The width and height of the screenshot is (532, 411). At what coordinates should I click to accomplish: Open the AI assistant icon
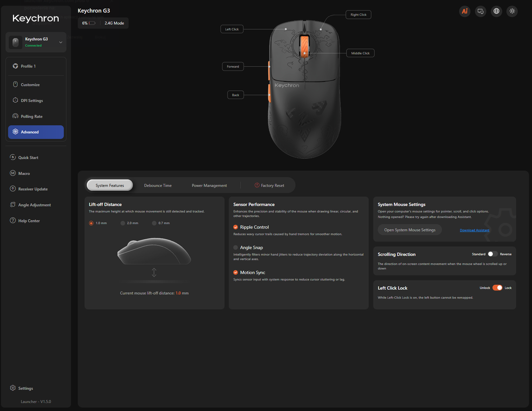[x=464, y=11]
